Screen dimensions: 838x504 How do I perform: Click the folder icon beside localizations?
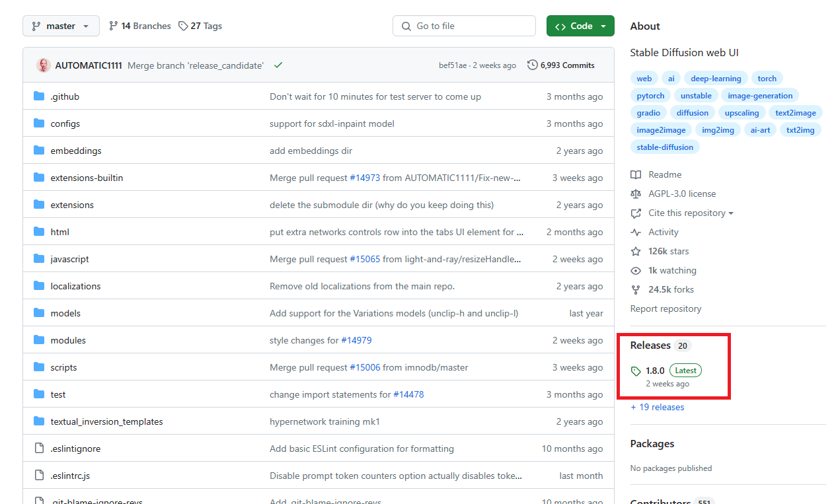coord(38,286)
